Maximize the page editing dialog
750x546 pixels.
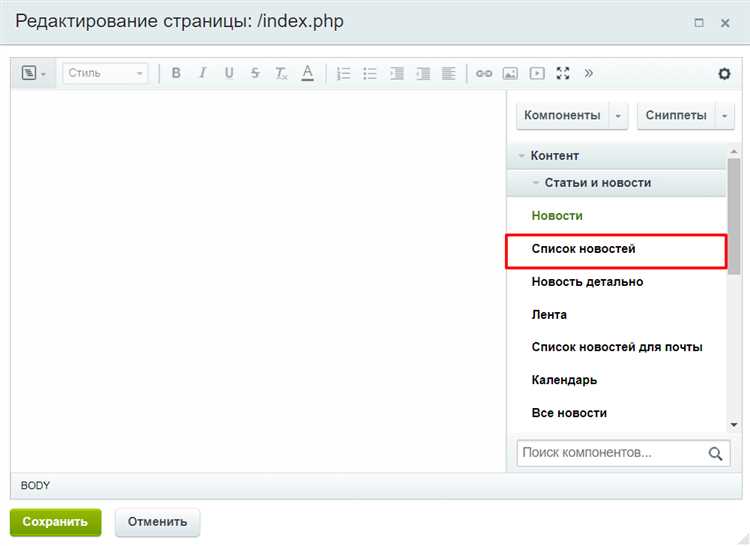coord(699,22)
